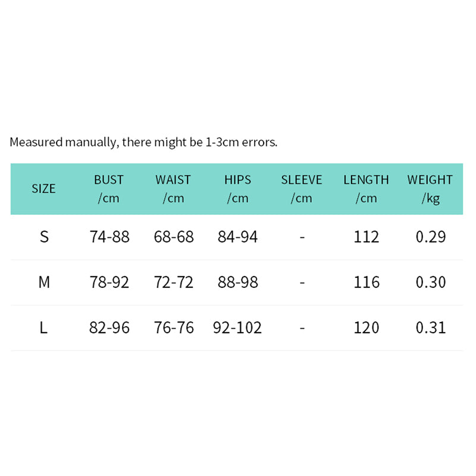476x476 pixels.
Task: Select the size L row label
Action: (44, 327)
